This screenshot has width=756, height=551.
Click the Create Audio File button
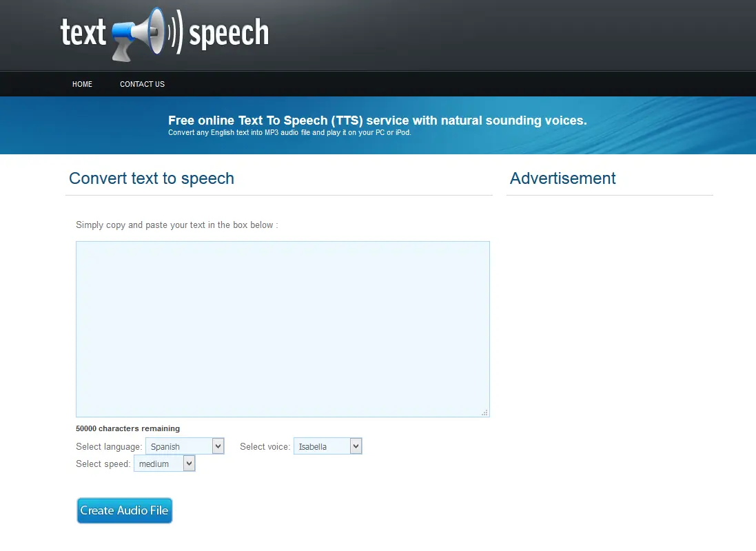125,510
